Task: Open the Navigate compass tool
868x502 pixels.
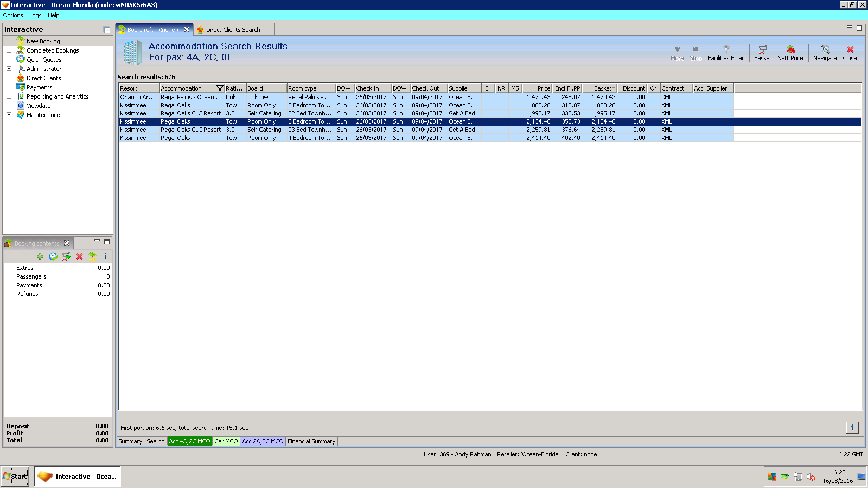Action: point(825,53)
